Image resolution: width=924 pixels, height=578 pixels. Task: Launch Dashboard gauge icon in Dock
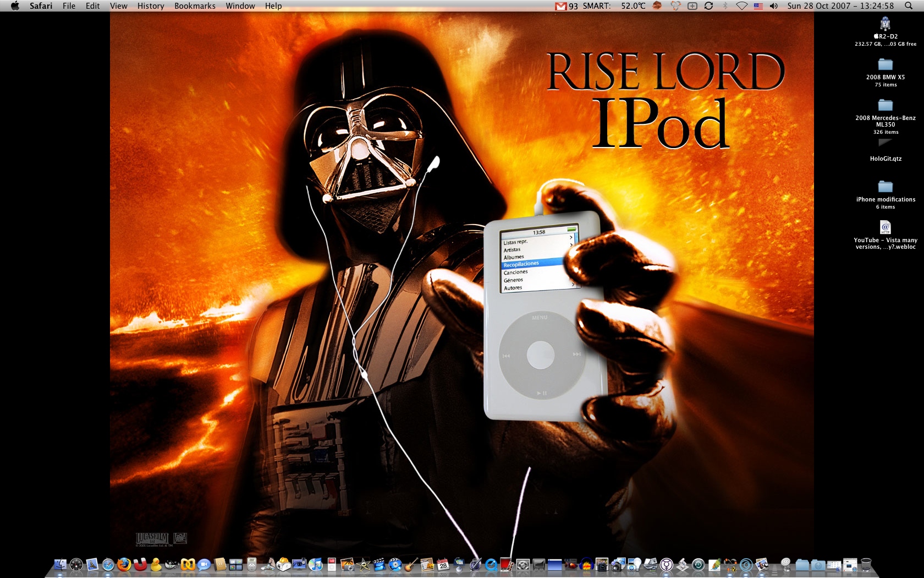point(76,564)
